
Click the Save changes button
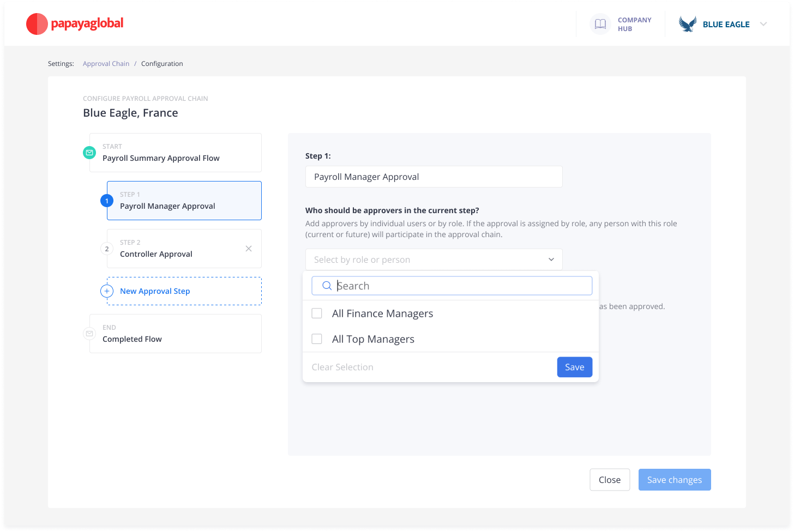coord(675,480)
